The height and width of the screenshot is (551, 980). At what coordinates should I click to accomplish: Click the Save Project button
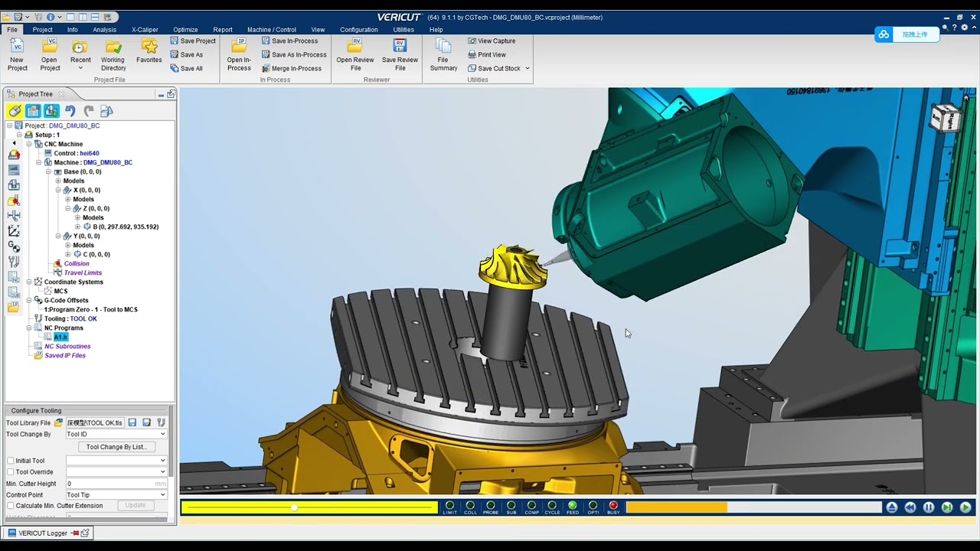point(192,41)
